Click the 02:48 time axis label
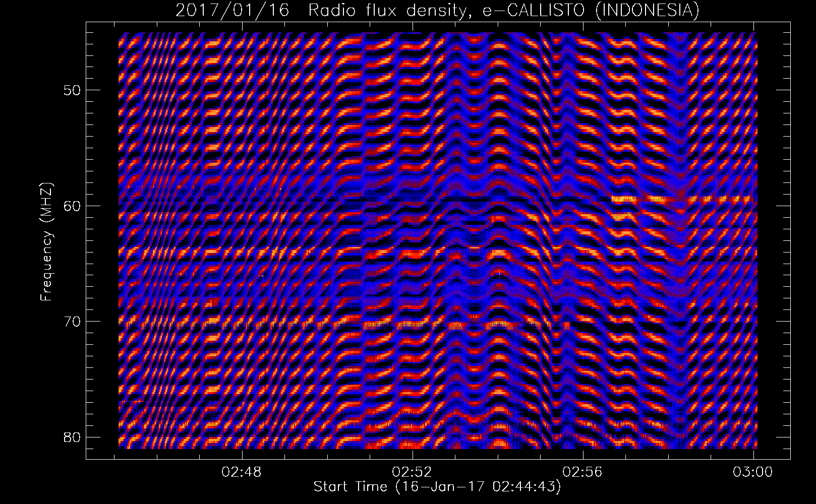The height and width of the screenshot is (504, 816). (x=243, y=472)
